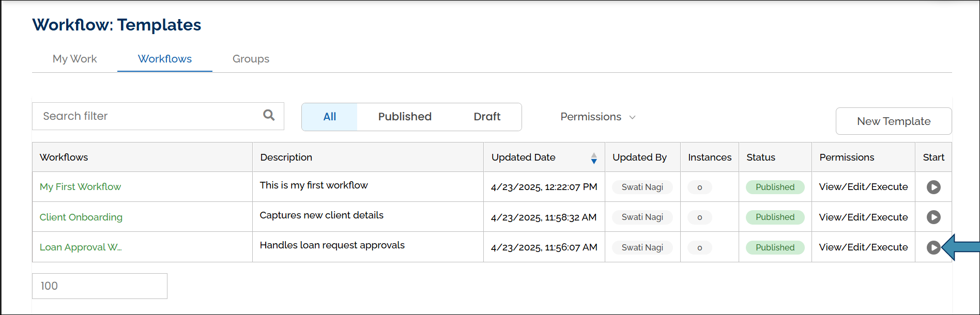
Task: Start the My First Workflow template
Action: point(933,187)
